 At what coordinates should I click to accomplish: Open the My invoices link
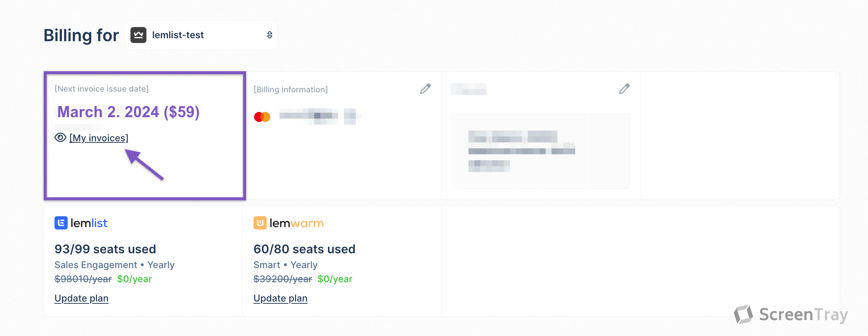pyautogui.click(x=99, y=138)
